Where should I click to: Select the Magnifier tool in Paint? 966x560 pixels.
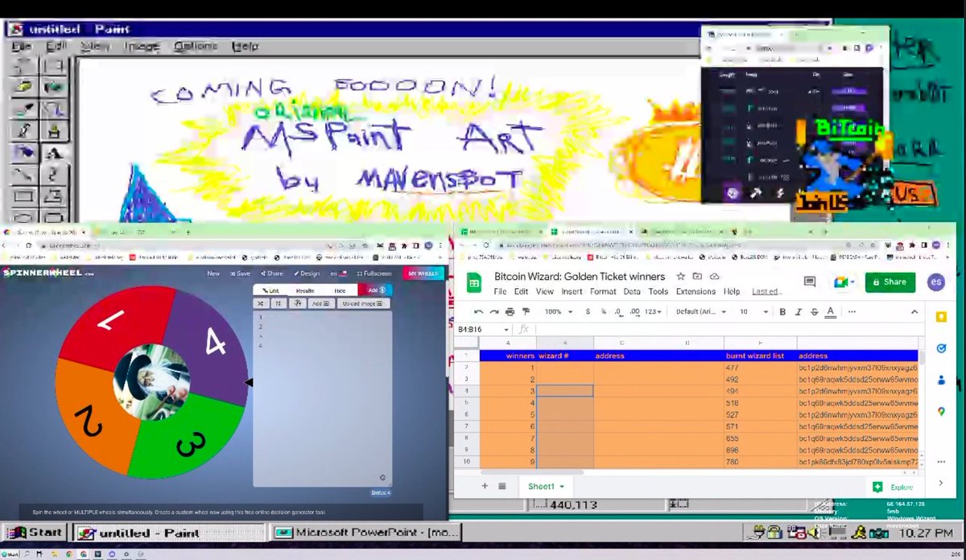point(53,109)
